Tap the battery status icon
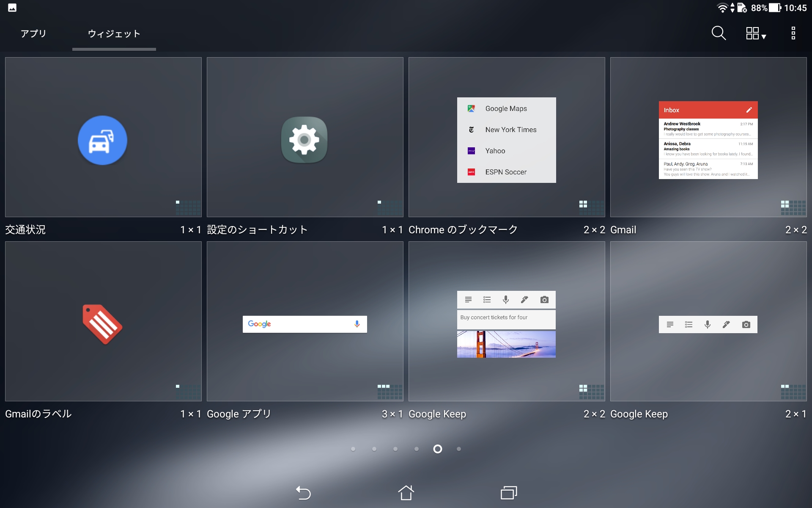 coord(775,8)
